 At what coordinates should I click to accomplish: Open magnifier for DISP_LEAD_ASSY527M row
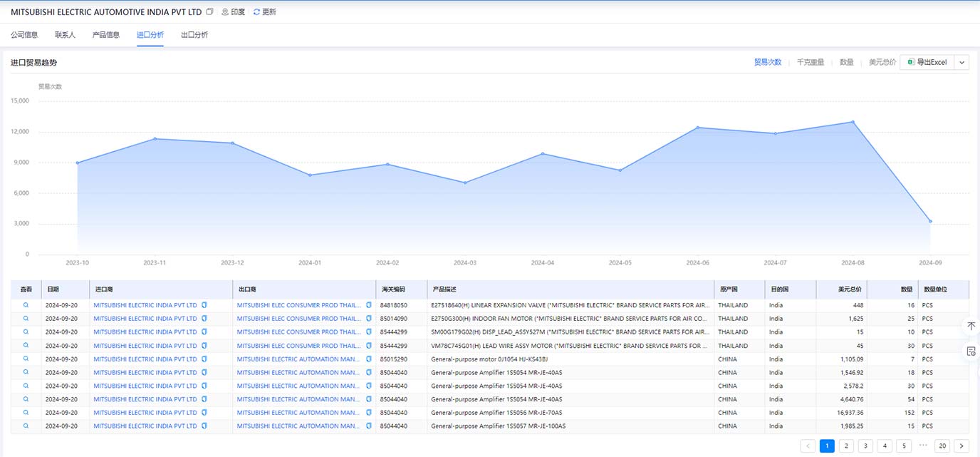pos(26,332)
